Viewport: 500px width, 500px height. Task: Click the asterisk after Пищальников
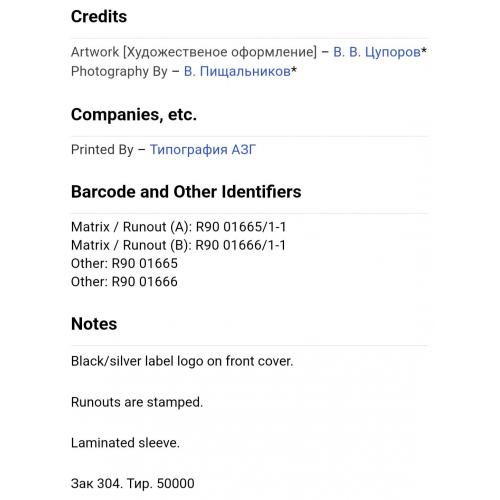(294, 70)
